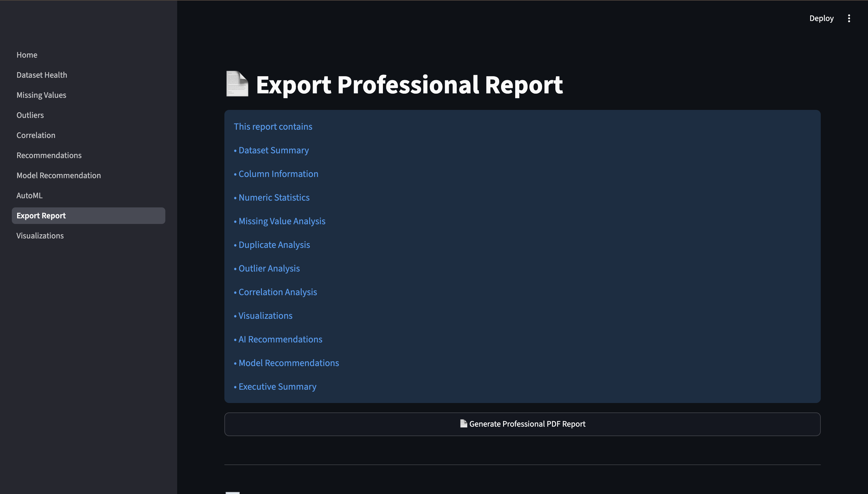Viewport: 868px width, 494px height.
Task: Click the 'Numeric Statistics' bullet
Action: click(272, 197)
